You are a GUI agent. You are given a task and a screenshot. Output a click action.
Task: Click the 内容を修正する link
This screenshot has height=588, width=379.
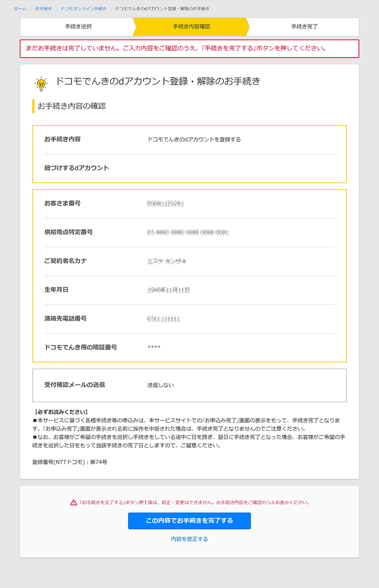(x=189, y=539)
